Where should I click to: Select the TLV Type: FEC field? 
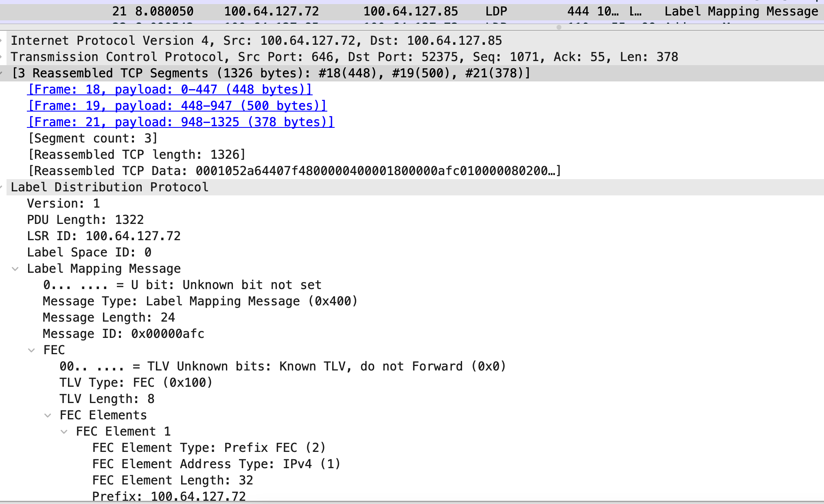[x=136, y=383]
